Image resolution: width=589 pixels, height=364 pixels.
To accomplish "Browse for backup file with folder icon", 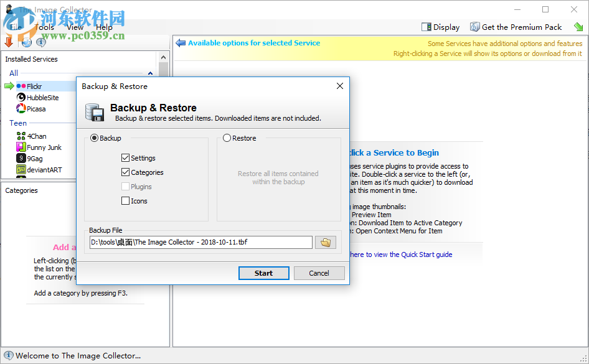I will click(x=325, y=243).
